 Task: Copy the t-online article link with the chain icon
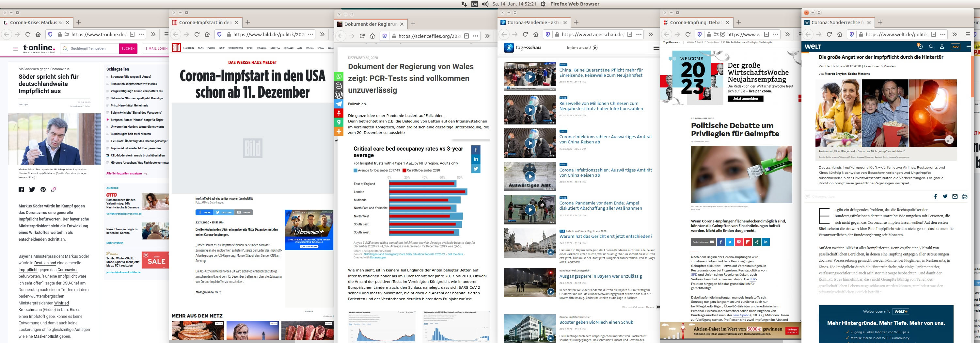(x=54, y=189)
